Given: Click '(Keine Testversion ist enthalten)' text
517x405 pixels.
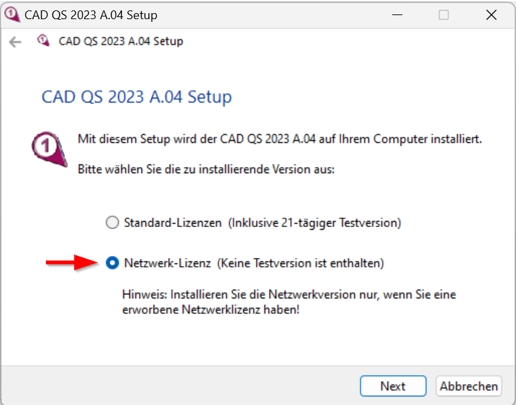Looking at the screenshot, I should [301, 263].
